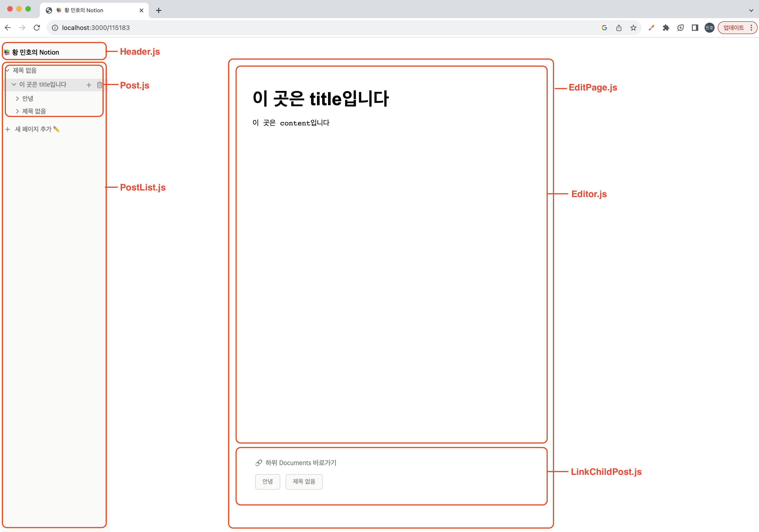Click into the editor title field
759x532 pixels.
coord(320,98)
